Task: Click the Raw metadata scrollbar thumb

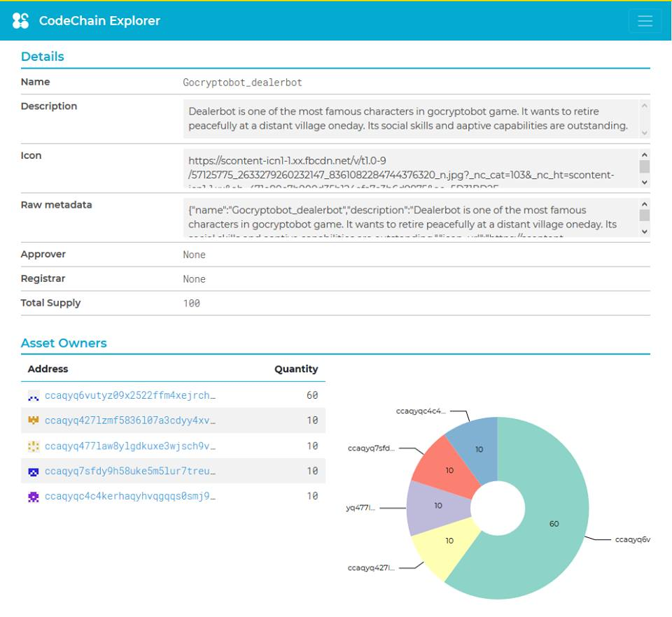Action: [x=644, y=215]
